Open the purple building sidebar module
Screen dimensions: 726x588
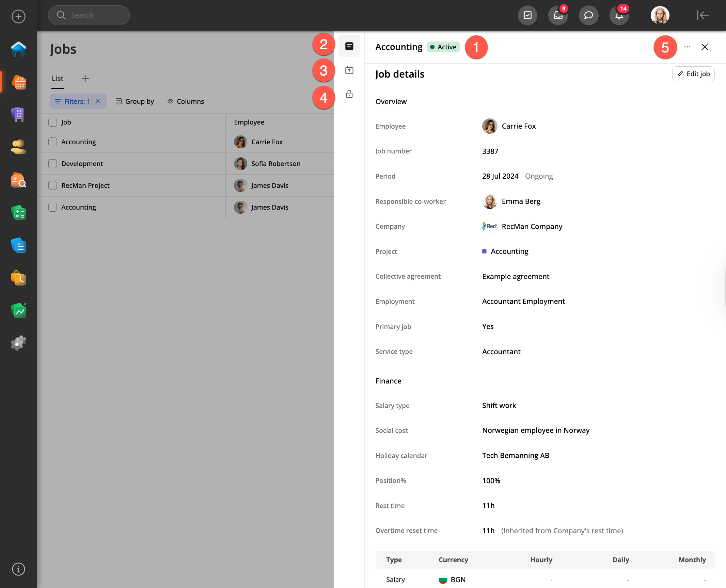click(18, 115)
